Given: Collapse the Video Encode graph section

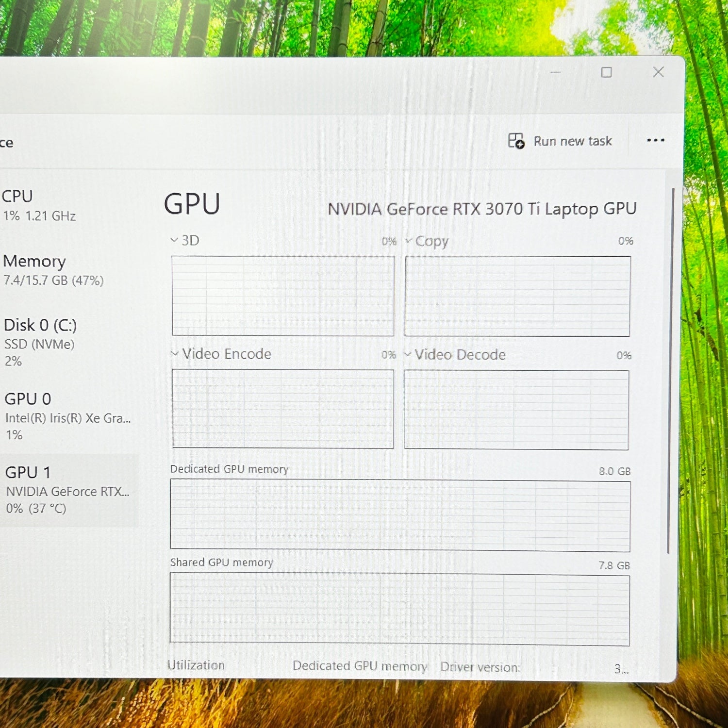Looking at the screenshot, I should [x=174, y=354].
